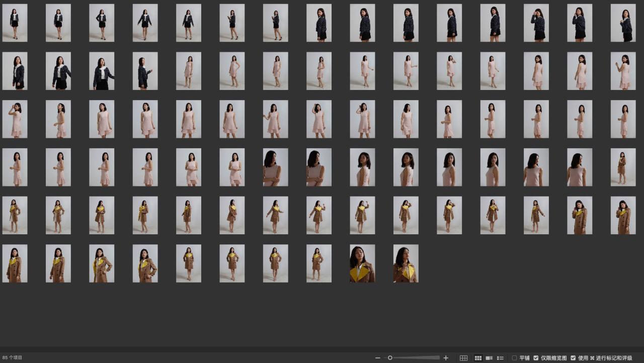Click the minus icon to shrink thumbnails
Screen dimensions: 644x363
pyautogui.click(x=378, y=358)
